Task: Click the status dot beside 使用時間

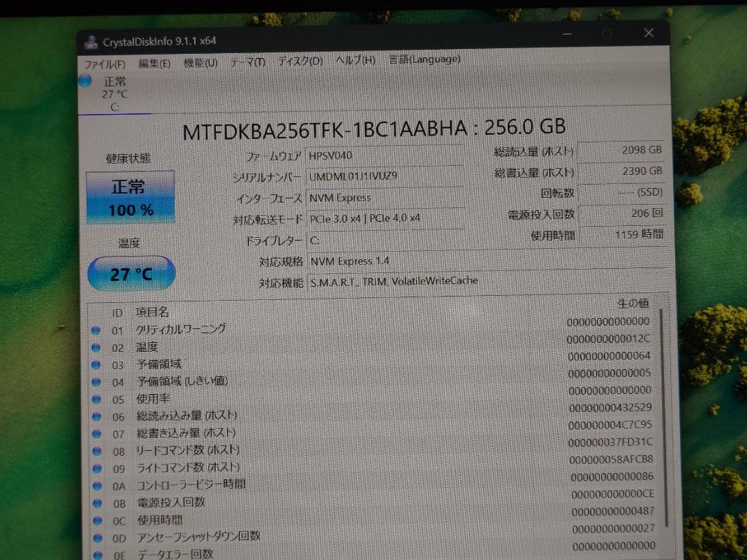Action: point(95,521)
